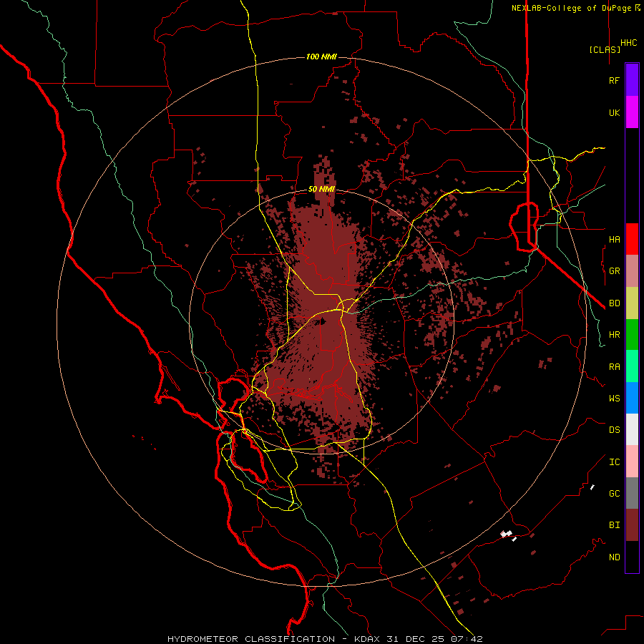Click the BD legend label
Image resolution: width=644 pixels, height=644 pixels.
614,303
